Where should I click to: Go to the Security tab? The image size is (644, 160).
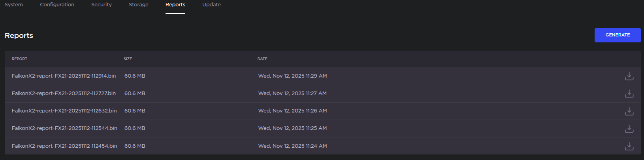click(102, 5)
